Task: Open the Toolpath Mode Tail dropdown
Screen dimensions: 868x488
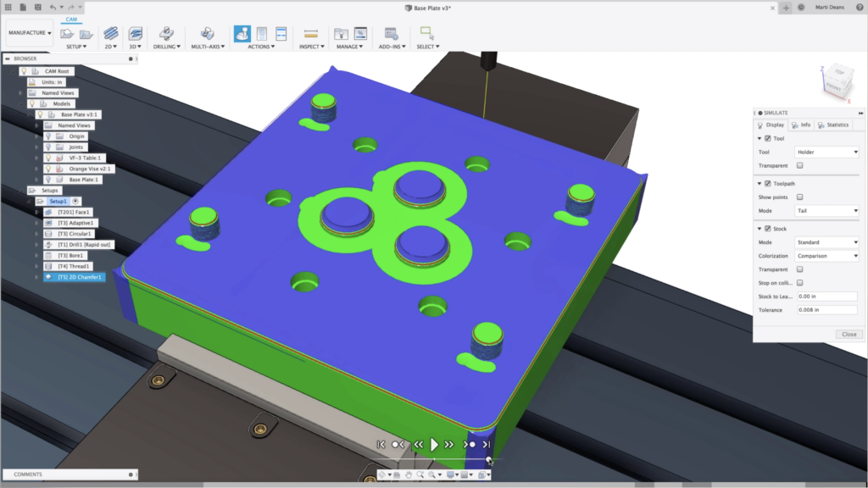Action: click(x=827, y=211)
